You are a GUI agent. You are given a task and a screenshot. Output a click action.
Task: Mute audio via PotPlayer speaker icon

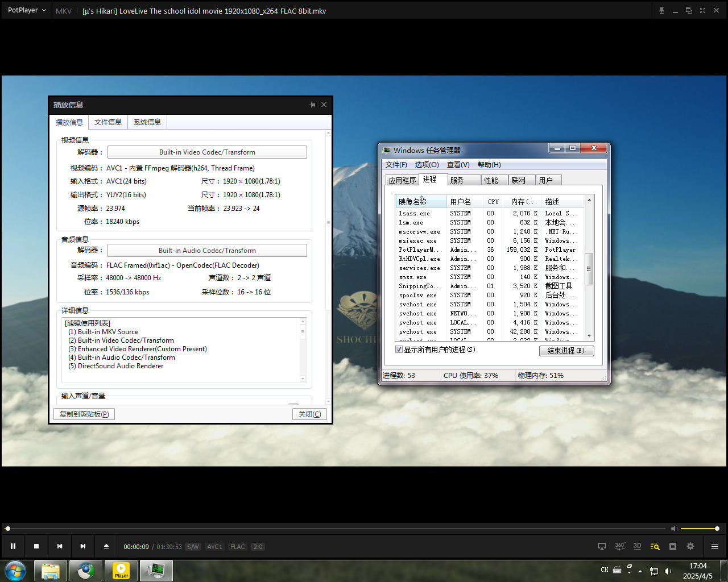674,529
